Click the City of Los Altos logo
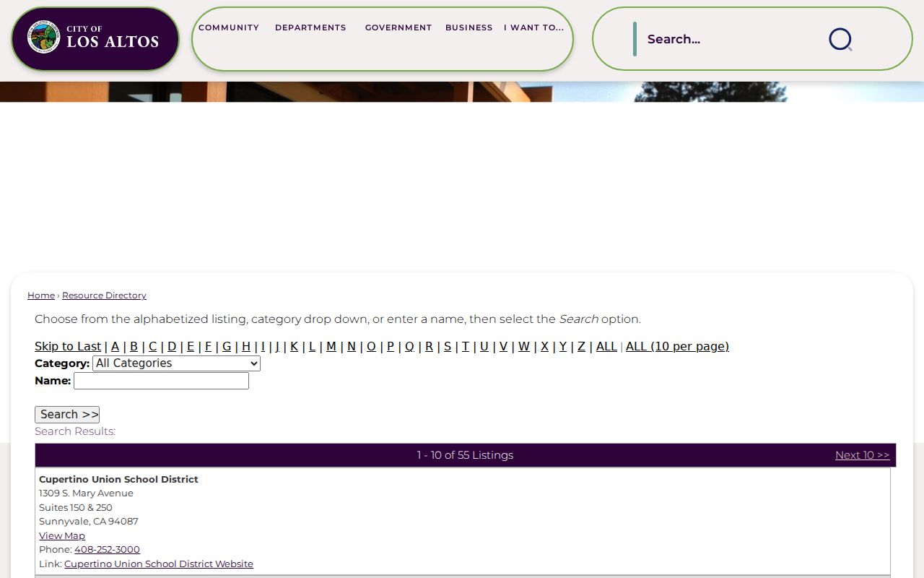Viewport: 924px width, 578px height. pyautogui.click(x=95, y=38)
